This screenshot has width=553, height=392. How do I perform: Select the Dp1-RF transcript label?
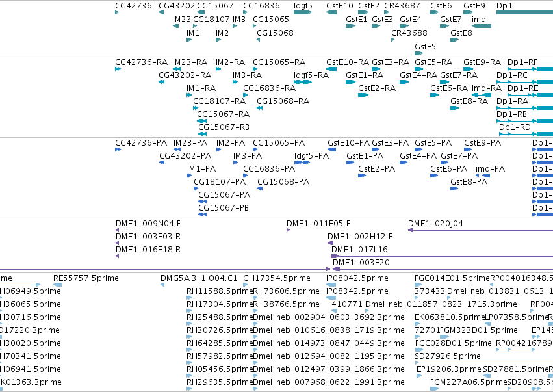tap(522, 62)
